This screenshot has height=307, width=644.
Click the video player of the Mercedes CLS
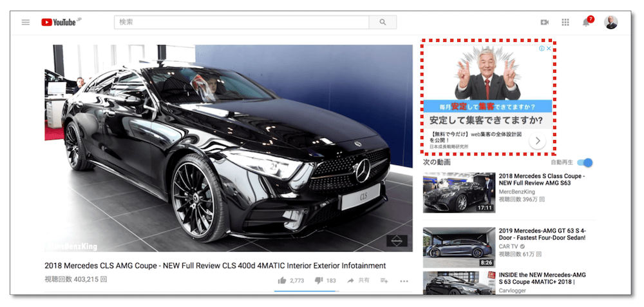(229, 148)
